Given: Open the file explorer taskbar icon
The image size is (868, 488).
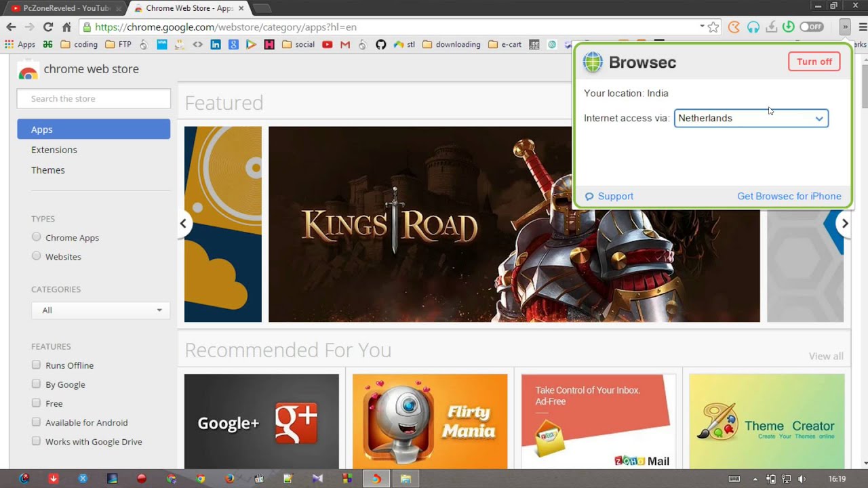Looking at the screenshot, I should pos(406,479).
